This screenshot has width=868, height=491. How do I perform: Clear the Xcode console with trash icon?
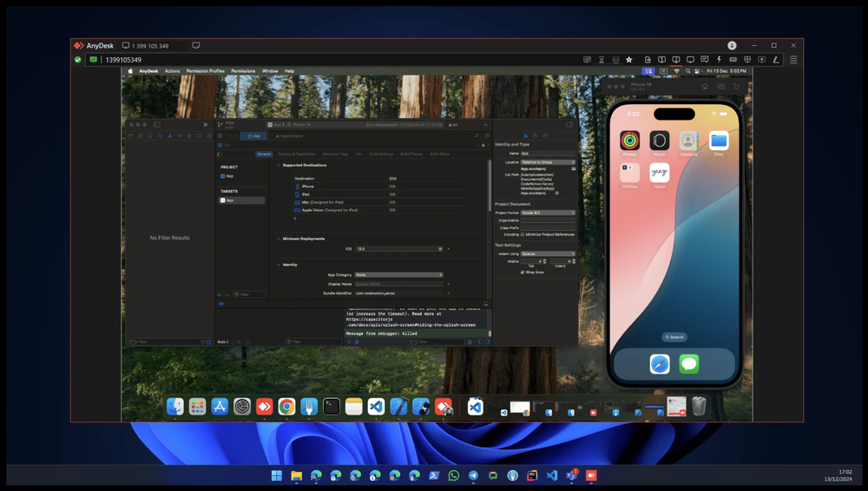point(470,342)
